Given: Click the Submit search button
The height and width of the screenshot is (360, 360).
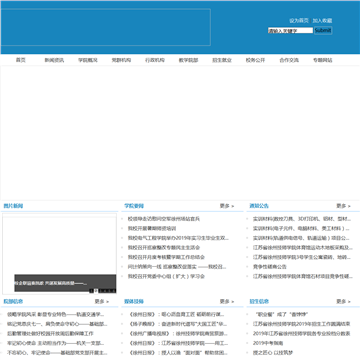Looking at the screenshot, I should [x=323, y=31].
